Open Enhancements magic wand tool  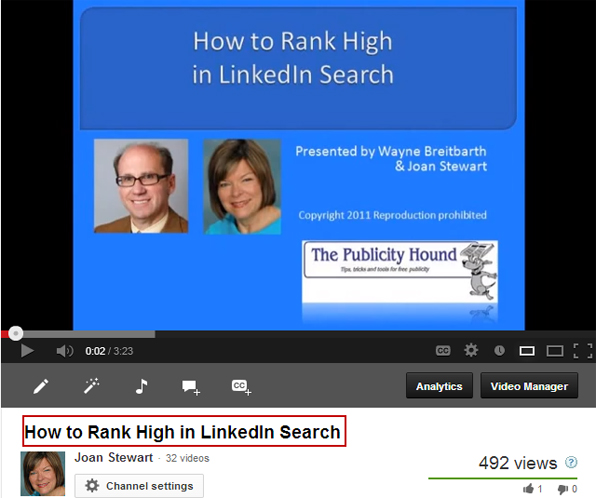tap(91, 386)
